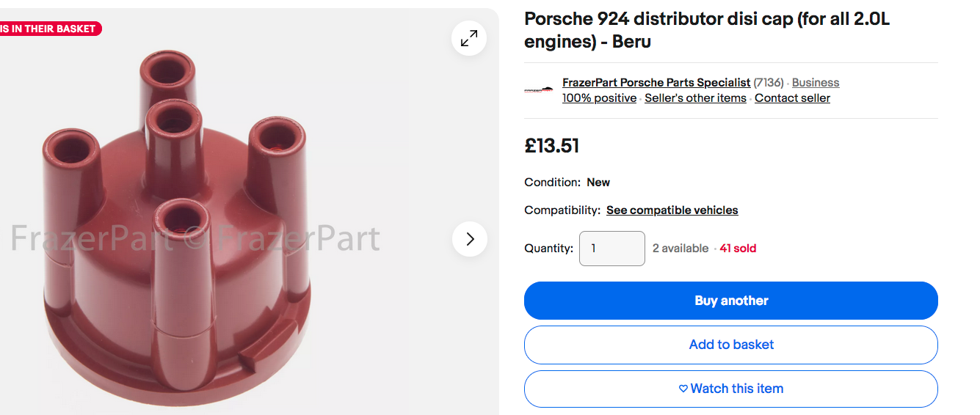Open the Contact seller link

(x=792, y=98)
